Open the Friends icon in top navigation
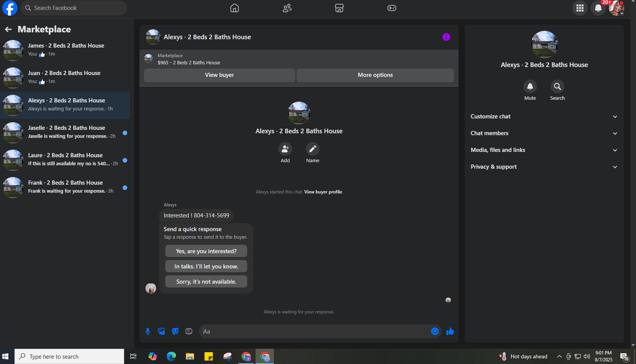The width and height of the screenshot is (636, 364). click(287, 8)
